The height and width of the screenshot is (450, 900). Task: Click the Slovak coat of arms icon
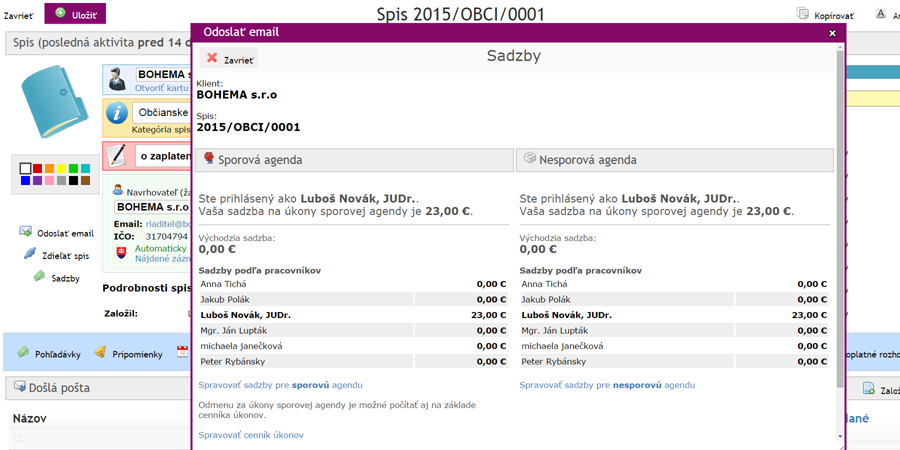coord(122,253)
